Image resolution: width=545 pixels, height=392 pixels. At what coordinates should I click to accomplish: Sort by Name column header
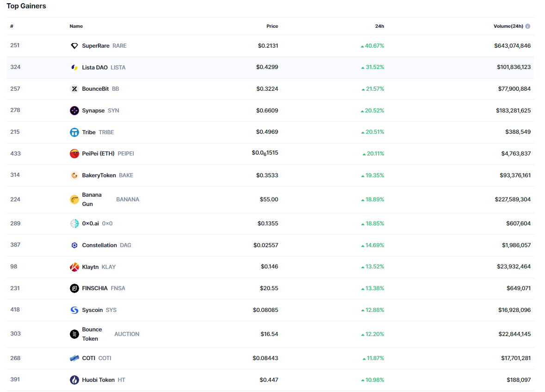coord(76,26)
